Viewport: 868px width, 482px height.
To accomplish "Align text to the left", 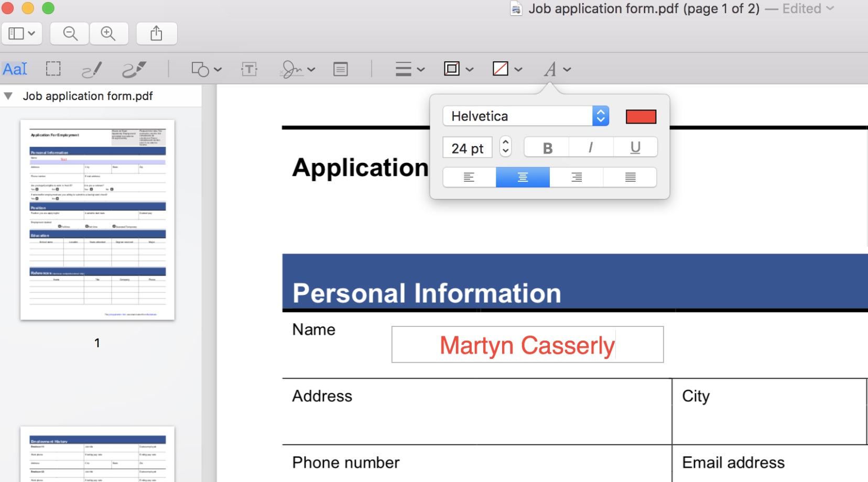I will pos(469,177).
